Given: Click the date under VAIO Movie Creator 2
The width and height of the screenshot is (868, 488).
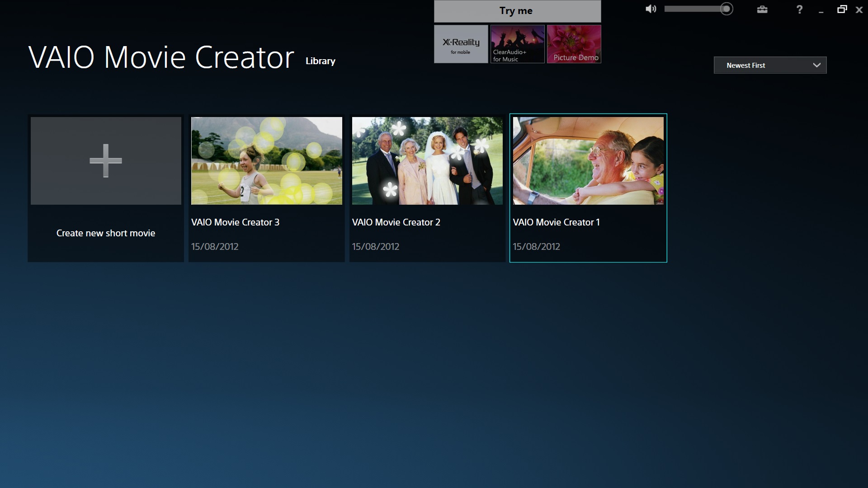Looking at the screenshot, I should (x=376, y=247).
